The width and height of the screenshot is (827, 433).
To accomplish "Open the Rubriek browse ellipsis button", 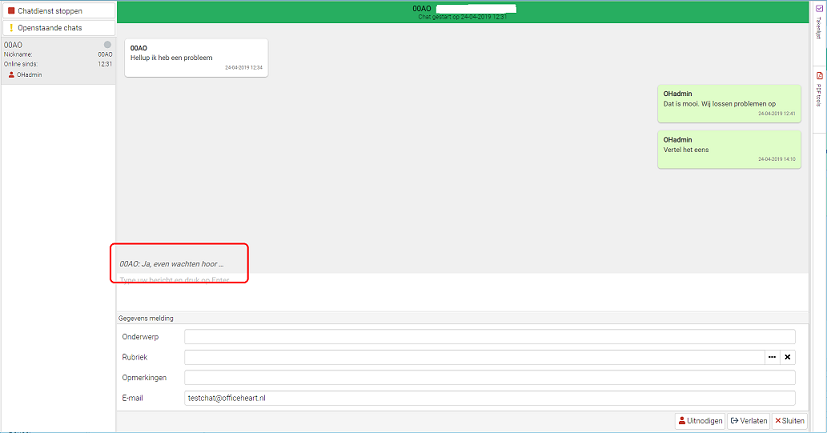I will (x=772, y=357).
